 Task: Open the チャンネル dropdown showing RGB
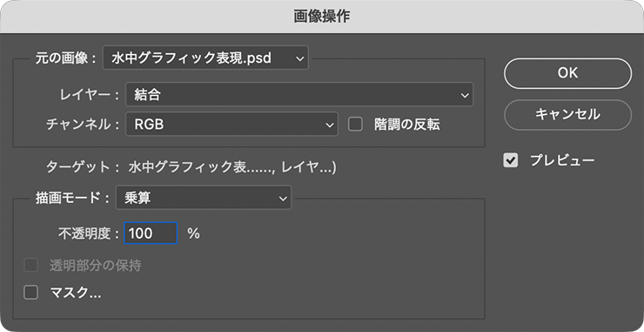pyautogui.click(x=231, y=124)
